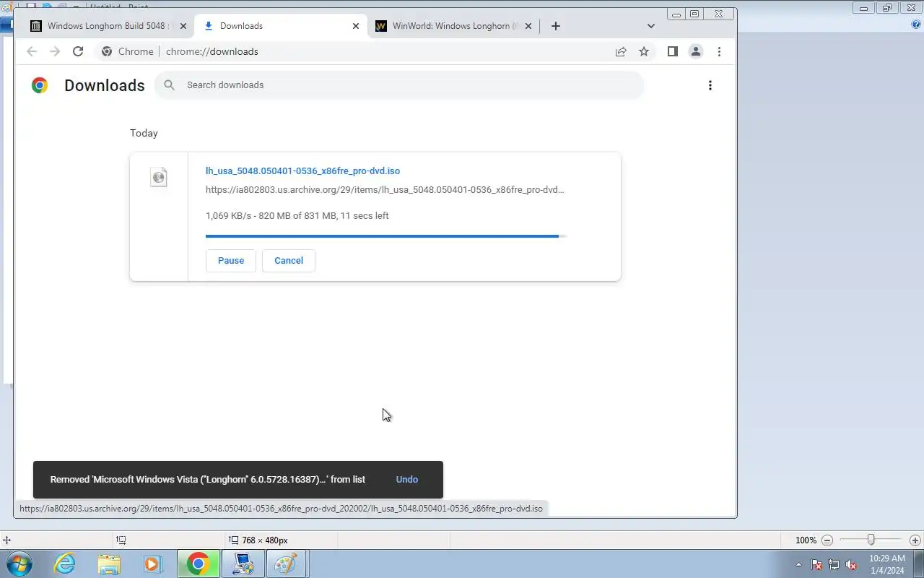Close the WinWorld tab
924x578 pixels.
pos(528,26)
